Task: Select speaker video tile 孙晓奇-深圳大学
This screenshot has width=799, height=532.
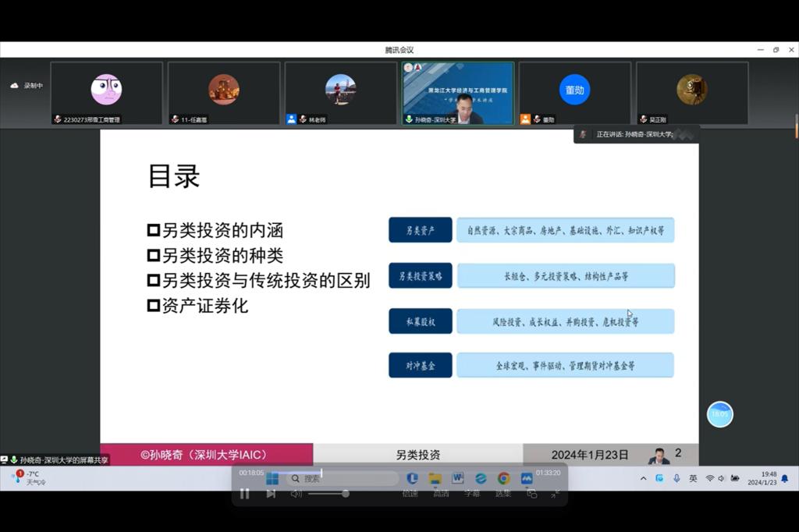Action: pos(458,94)
